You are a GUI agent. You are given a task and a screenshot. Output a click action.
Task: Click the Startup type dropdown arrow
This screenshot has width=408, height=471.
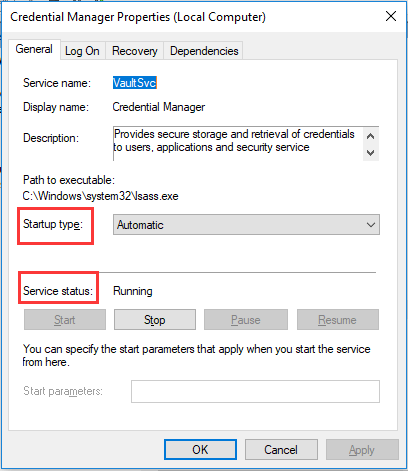click(371, 225)
